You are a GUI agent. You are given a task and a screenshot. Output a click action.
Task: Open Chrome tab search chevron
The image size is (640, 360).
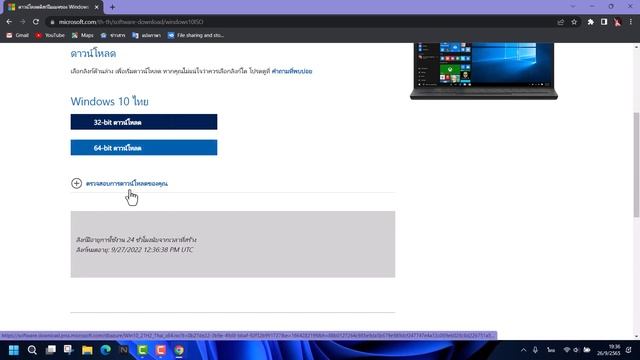[x=572, y=7]
